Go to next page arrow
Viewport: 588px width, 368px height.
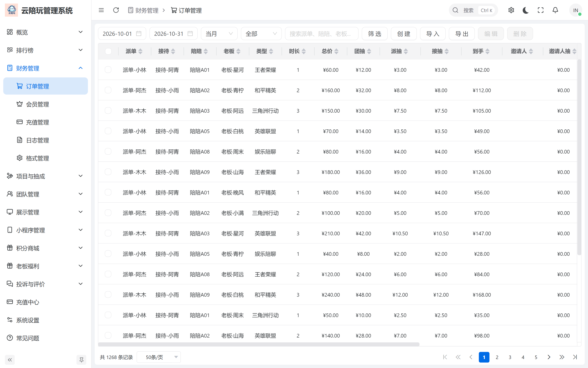coord(549,357)
